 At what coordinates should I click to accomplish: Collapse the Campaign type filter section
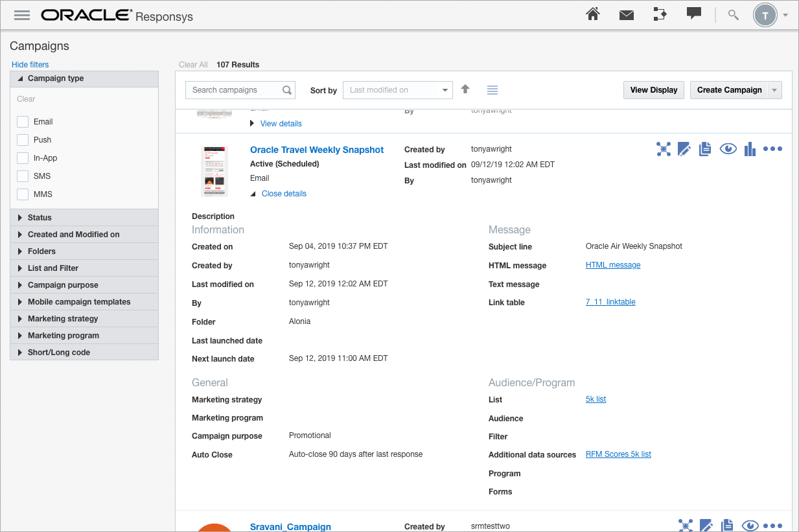pos(84,78)
